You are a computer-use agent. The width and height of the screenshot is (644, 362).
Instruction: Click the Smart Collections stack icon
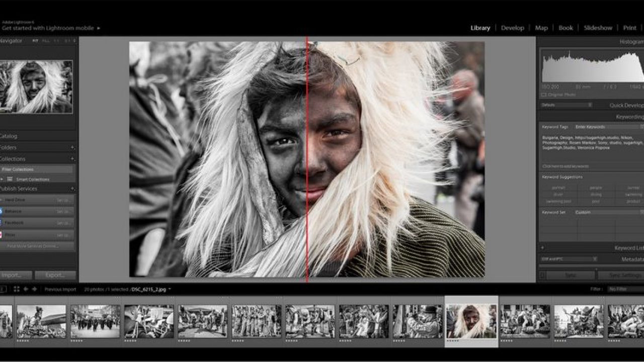[x=10, y=179]
